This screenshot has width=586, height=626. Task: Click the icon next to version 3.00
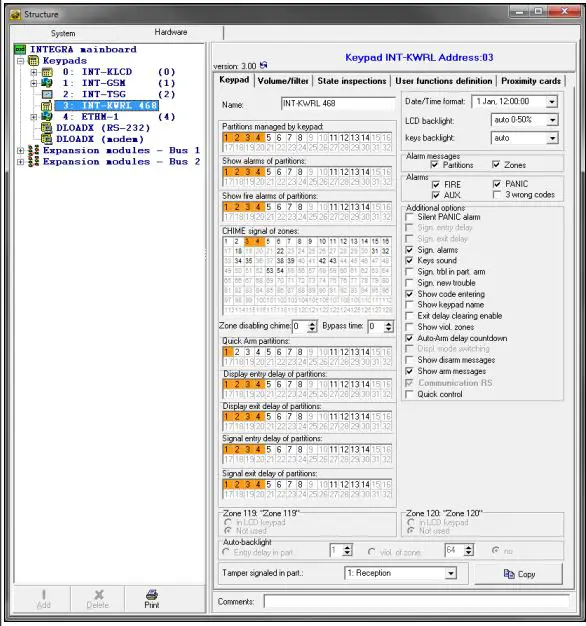(x=263, y=65)
